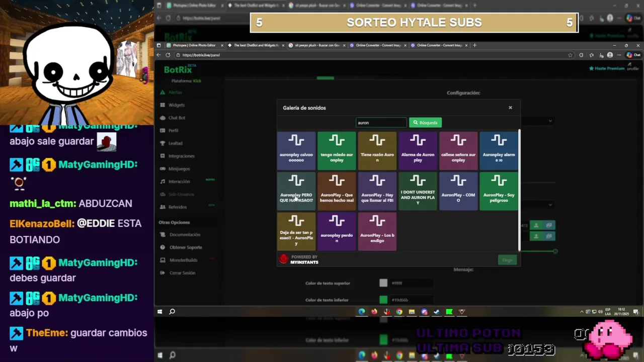
Task: Select 'Alarma de Auronplay' sound card
Action: [418, 150]
